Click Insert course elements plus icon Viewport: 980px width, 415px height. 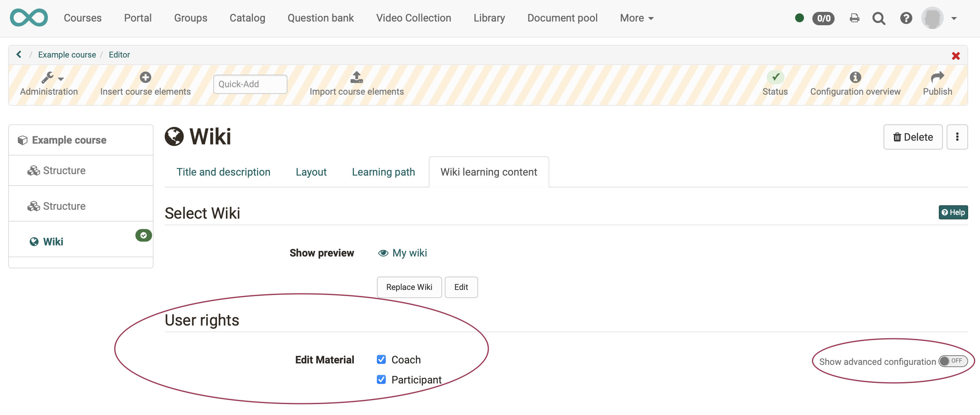(145, 77)
